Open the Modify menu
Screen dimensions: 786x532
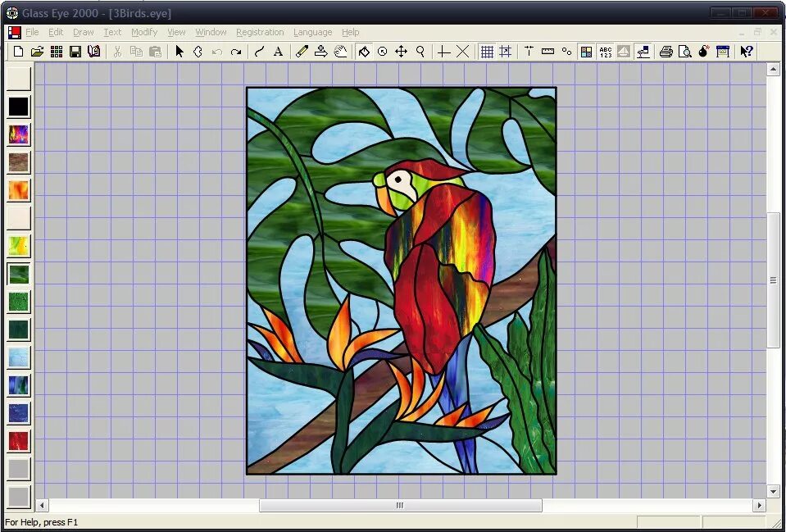coord(143,32)
